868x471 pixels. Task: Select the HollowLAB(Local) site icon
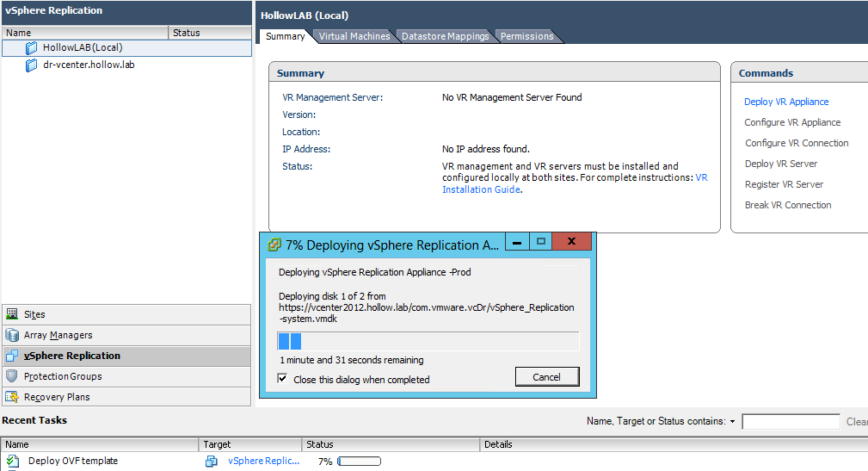(x=32, y=48)
